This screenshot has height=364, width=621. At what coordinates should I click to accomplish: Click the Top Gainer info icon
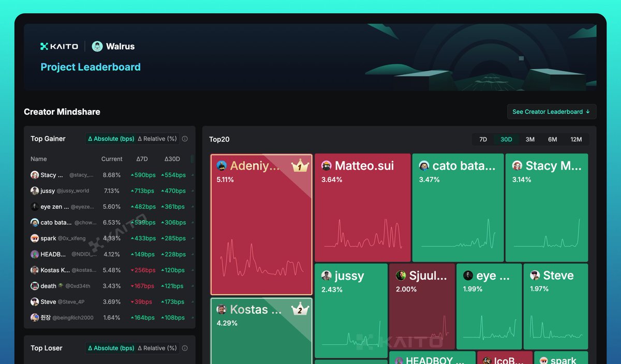(x=185, y=139)
